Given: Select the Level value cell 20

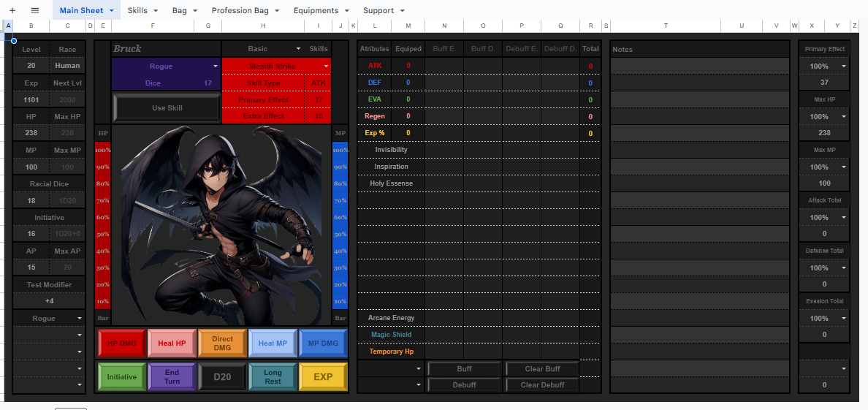Looking at the screenshot, I should click(31, 65).
